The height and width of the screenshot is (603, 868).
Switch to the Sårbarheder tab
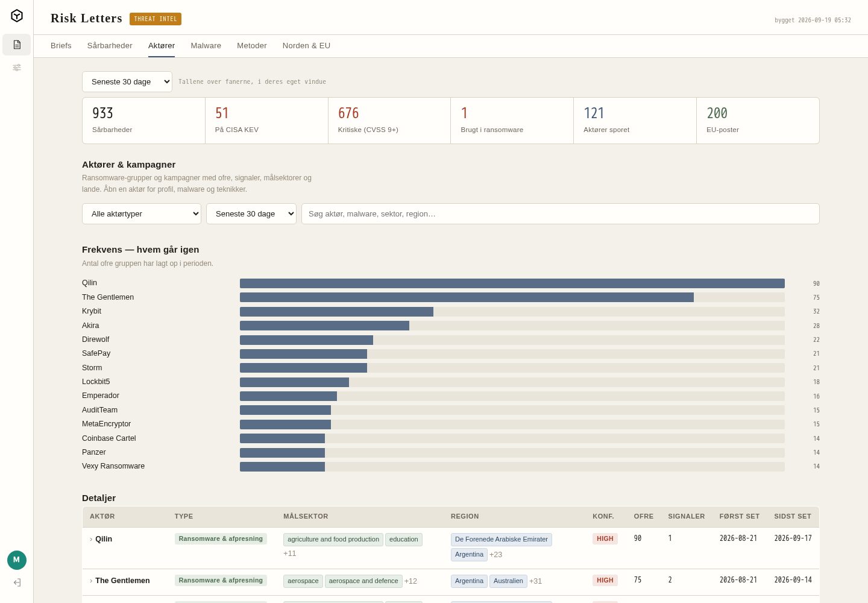tap(110, 46)
